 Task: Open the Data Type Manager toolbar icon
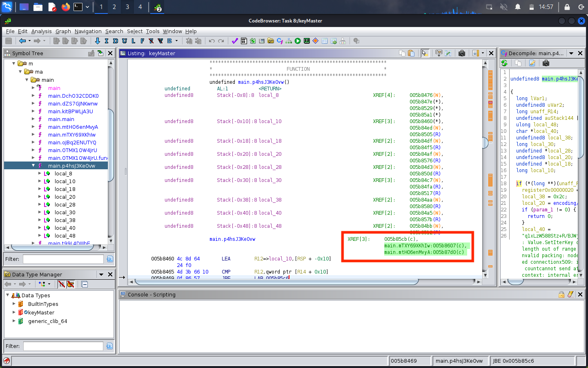tap(271, 41)
